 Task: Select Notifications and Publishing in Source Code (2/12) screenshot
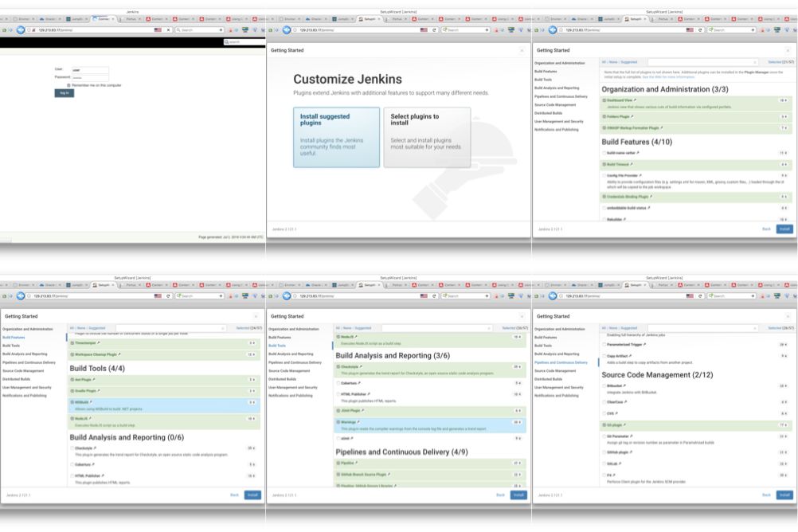pos(556,396)
